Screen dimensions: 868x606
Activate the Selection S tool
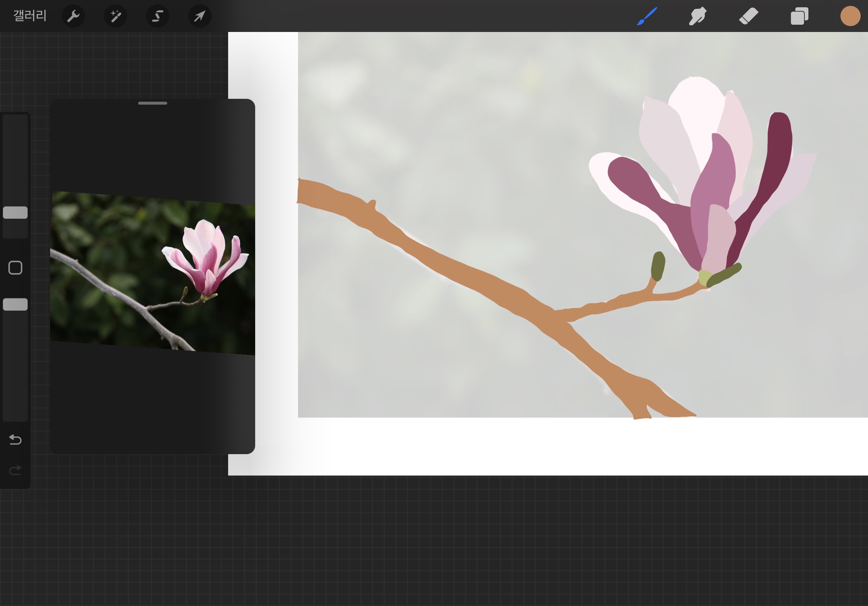point(158,16)
